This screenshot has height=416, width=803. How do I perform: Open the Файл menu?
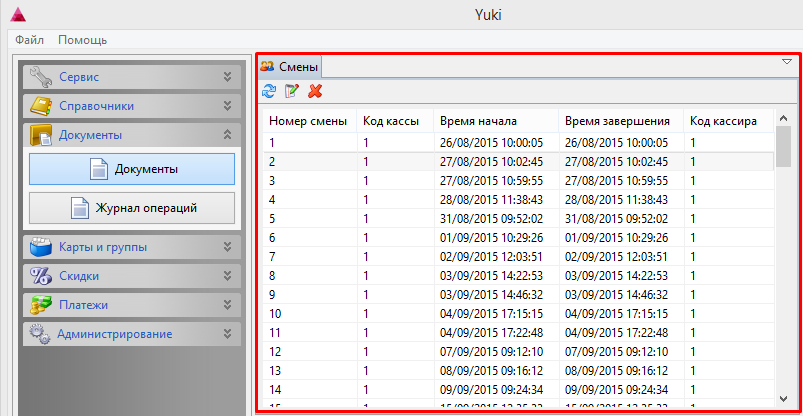point(29,40)
